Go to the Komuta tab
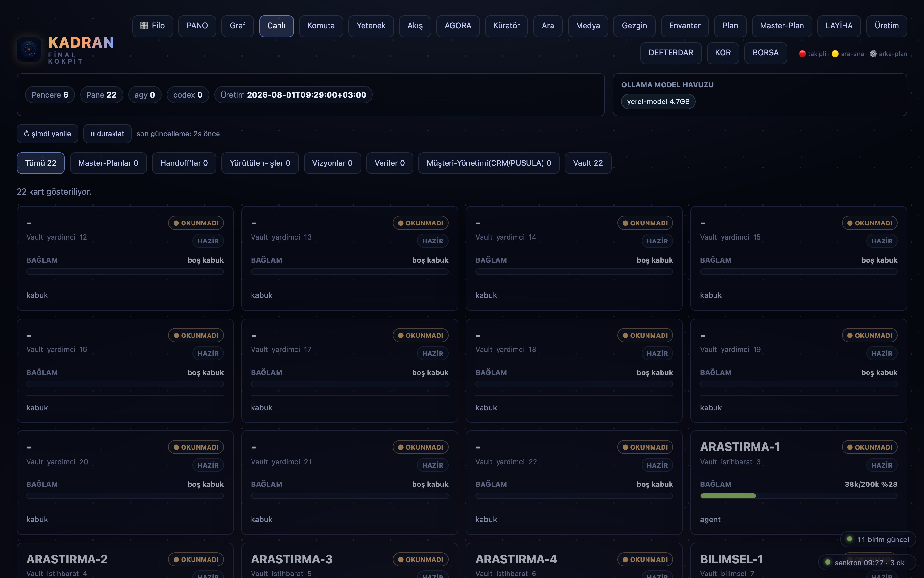 [x=321, y=26]
